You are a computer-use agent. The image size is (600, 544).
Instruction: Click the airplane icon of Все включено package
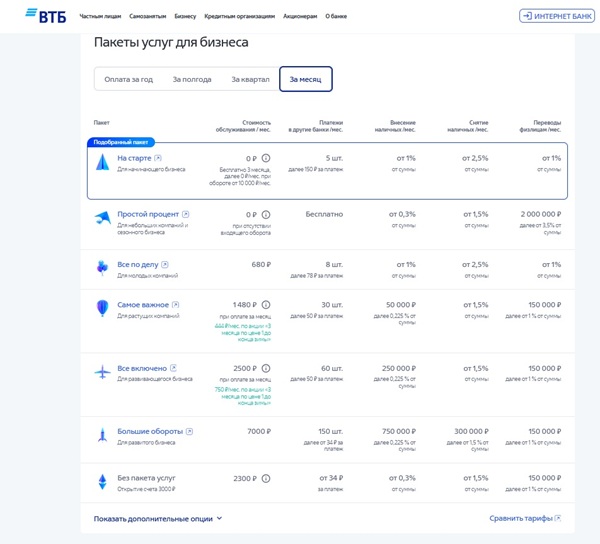click(102, 373)
